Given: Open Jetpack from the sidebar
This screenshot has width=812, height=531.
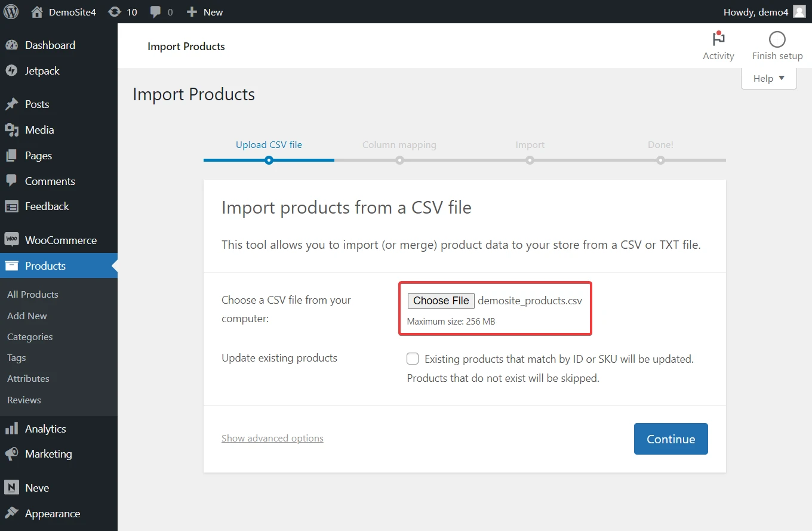Looking at the screenshot, I should 42,71.
